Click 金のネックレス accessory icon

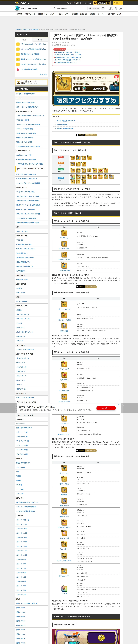[x=64, y=479]
